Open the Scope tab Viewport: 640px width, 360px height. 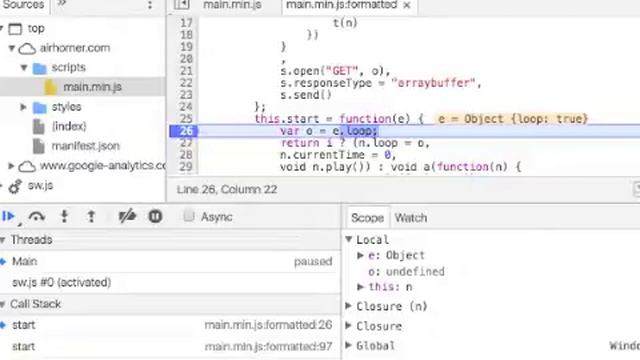click(367, 218)
